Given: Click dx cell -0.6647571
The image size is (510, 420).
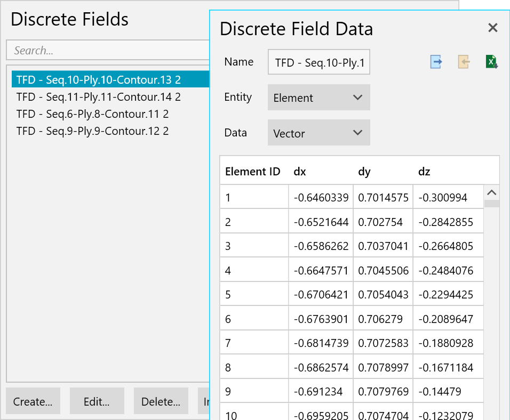Looking at the screenshot, I should [321, 270].
